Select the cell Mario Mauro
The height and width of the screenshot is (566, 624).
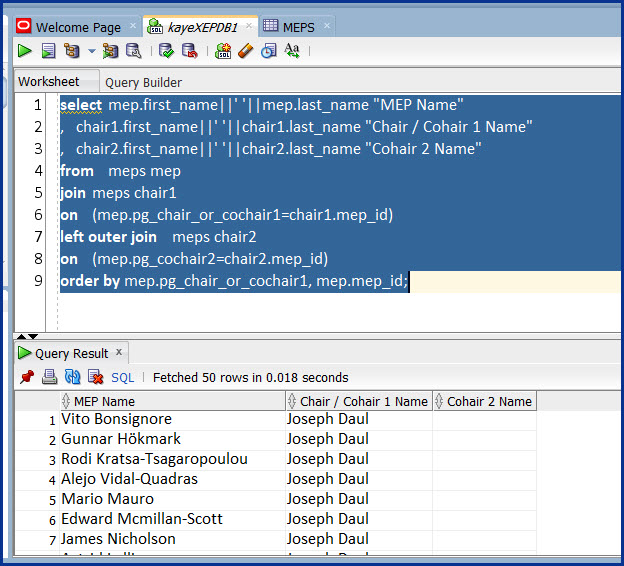(172, 499)
